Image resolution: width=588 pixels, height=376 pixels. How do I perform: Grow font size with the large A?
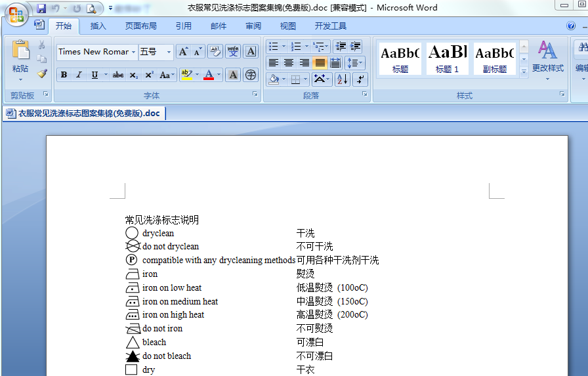(x=183, y=51)
